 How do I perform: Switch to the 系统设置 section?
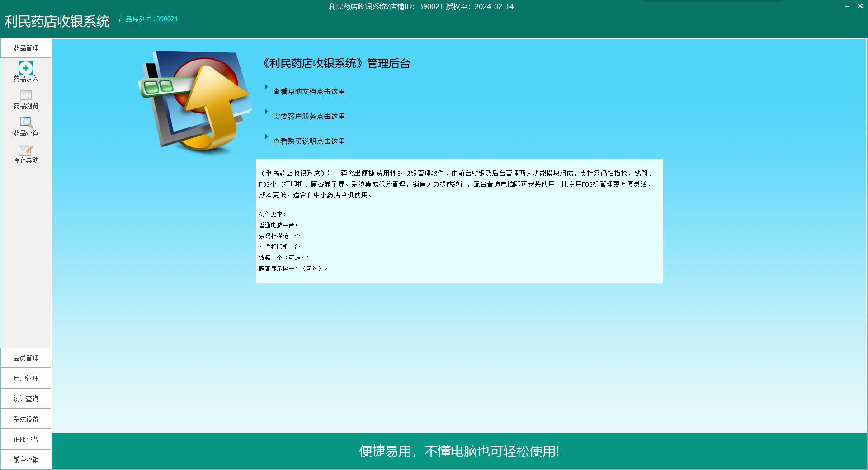26,419
